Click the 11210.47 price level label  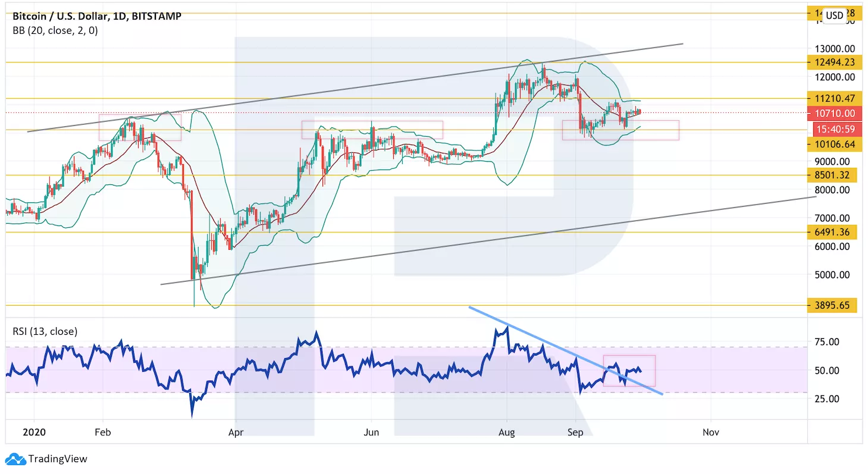[833, 99]
